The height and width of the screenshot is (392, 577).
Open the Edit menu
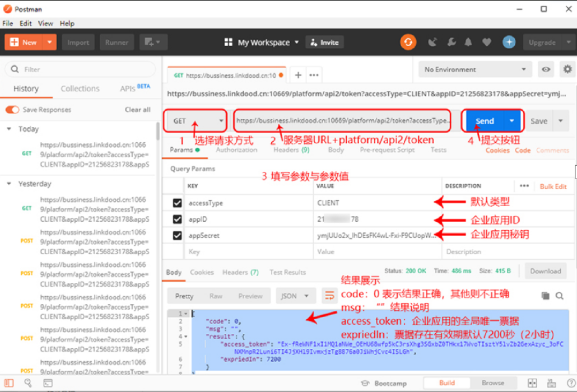pyautogui.click(x=26, y=24)
